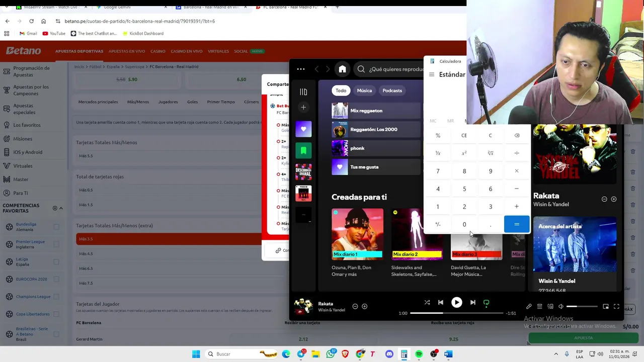This screenshot has height=362, width=644.
Task: Mute Spotify with the speaker icon
Action: tap(561, 307)
